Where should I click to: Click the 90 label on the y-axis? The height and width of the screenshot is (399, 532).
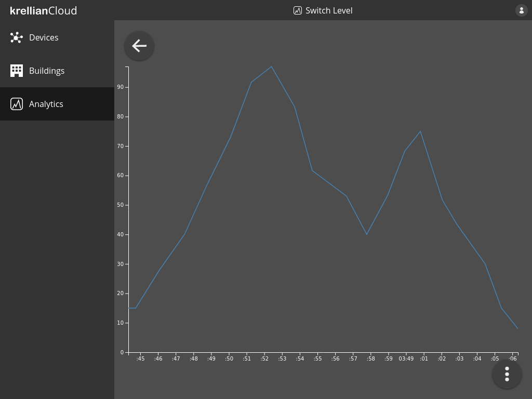point(121,87)
